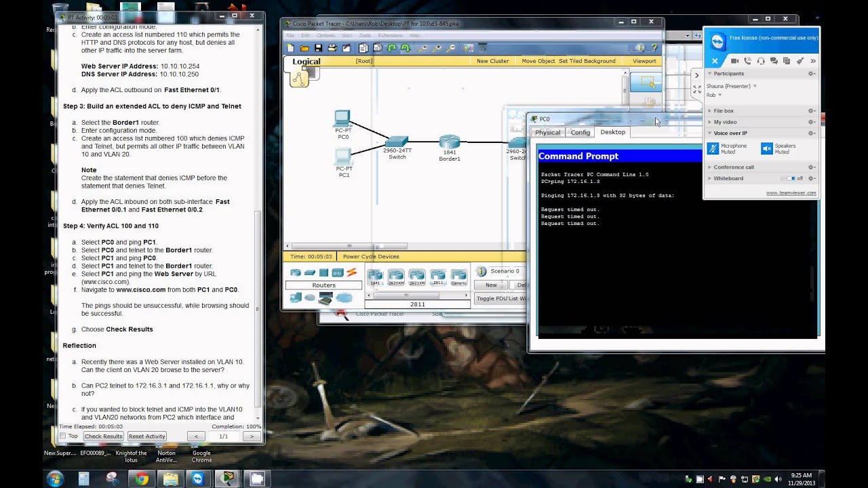Click the Undo arrow in Packet Tracer toolbar
This screenshot has width=868, height=488.
coord(391,48)
